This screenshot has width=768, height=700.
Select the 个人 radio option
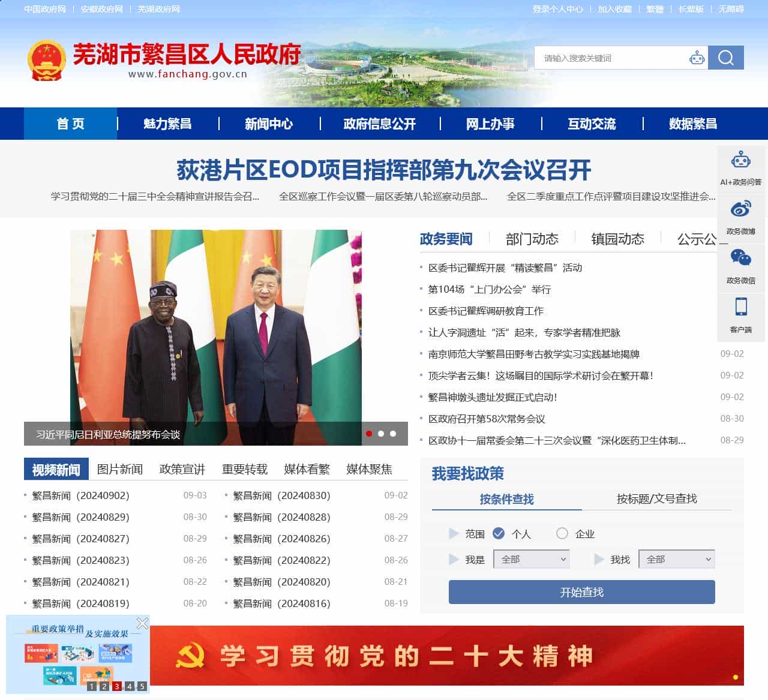coord(499,533)
